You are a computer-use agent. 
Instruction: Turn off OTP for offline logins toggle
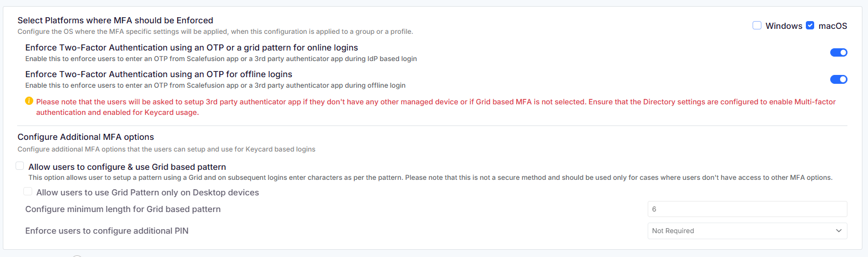point(839,79)
